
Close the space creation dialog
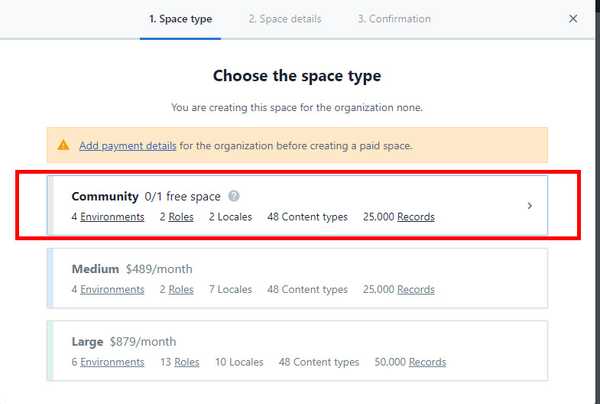click(x=573, y=19)
